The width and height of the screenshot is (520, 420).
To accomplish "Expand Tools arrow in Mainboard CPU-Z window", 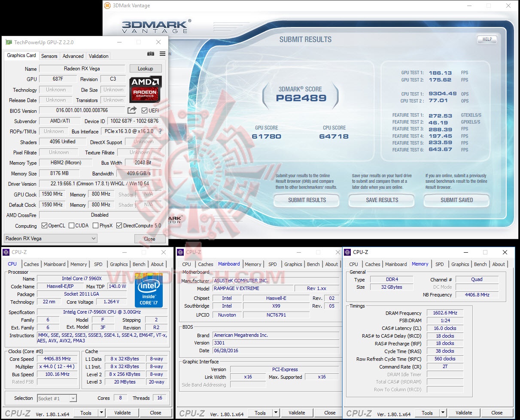I will 276,413.
